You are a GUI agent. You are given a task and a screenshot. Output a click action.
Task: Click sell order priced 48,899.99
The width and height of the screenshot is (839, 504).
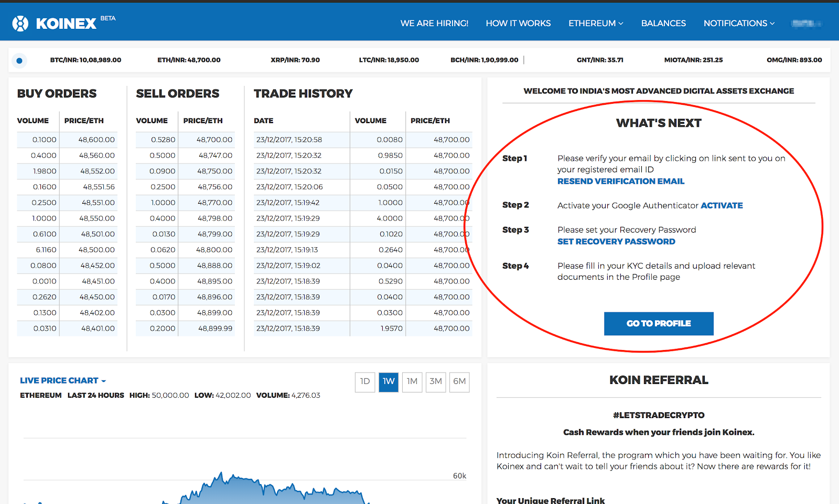[216, 328]
